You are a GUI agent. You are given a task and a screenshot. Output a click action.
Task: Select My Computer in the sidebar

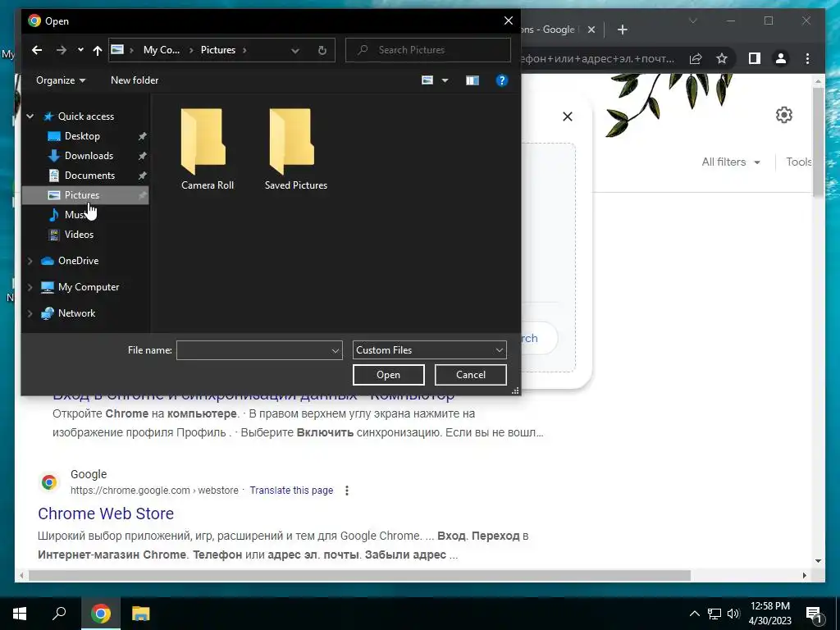[89, 287]
